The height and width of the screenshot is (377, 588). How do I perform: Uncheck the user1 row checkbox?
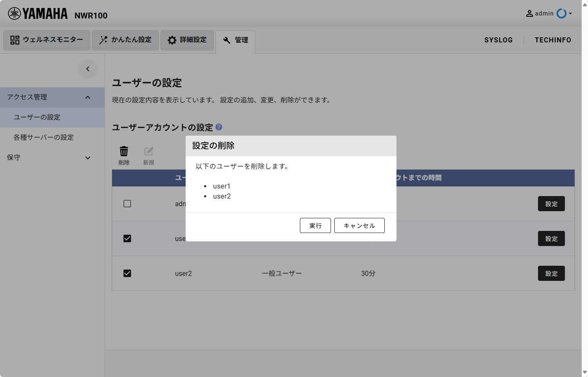coord(127,238)
